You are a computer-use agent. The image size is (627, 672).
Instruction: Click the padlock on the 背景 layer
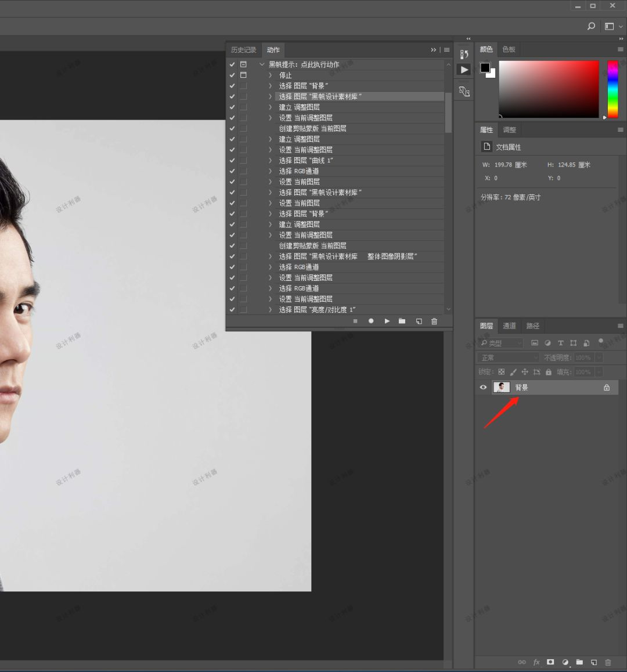[607, 388]
